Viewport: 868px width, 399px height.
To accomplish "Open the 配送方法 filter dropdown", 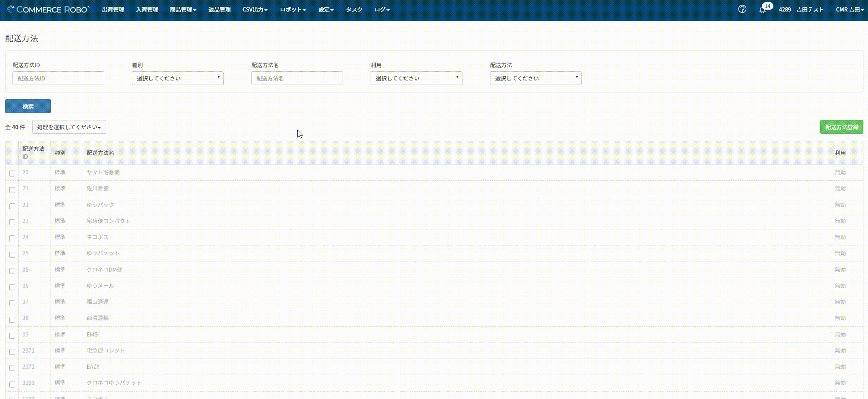I will [536, 78].
